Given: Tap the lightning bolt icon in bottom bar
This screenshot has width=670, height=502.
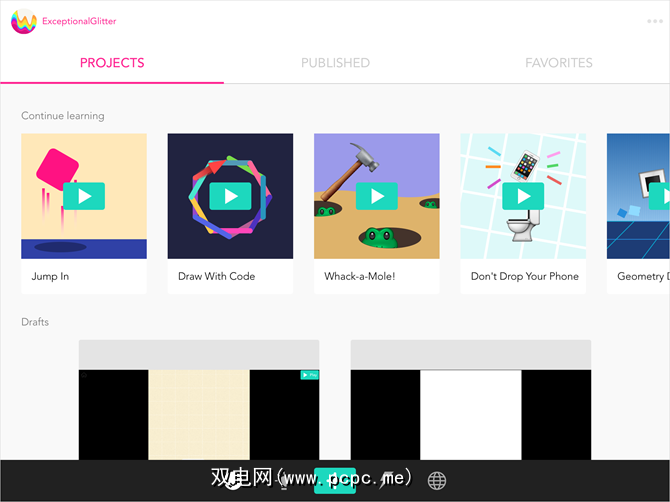Looking at the screenshot, I should (387, 481).
